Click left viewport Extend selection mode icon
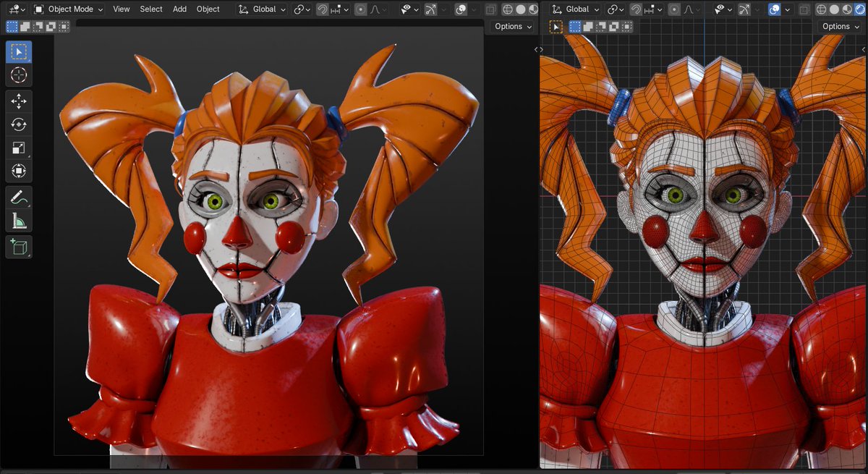The width and height of the screenshot is (868, 474). tap(25, 26)
